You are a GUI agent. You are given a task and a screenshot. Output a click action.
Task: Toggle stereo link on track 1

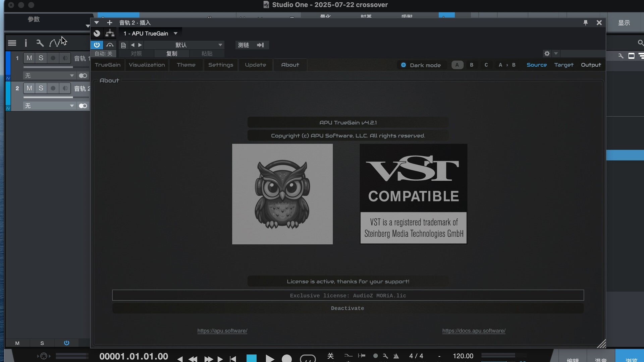coord(83,76)
